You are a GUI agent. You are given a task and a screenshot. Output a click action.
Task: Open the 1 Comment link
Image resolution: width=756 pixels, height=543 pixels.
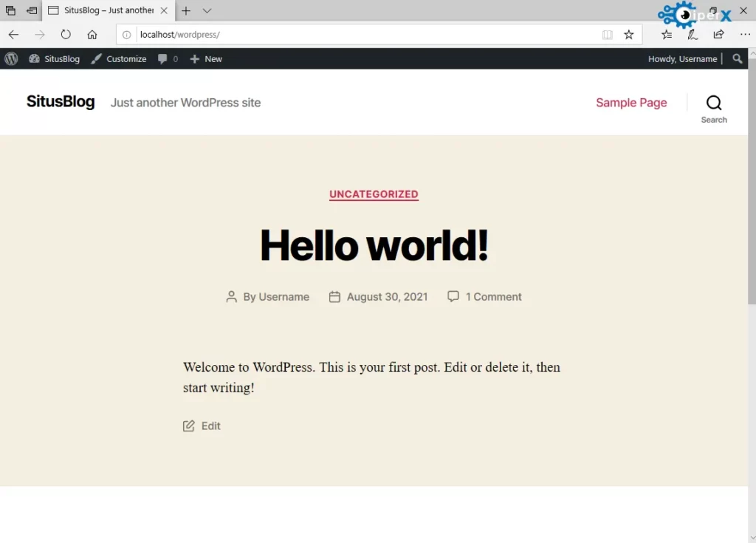(x=493, y=297)
